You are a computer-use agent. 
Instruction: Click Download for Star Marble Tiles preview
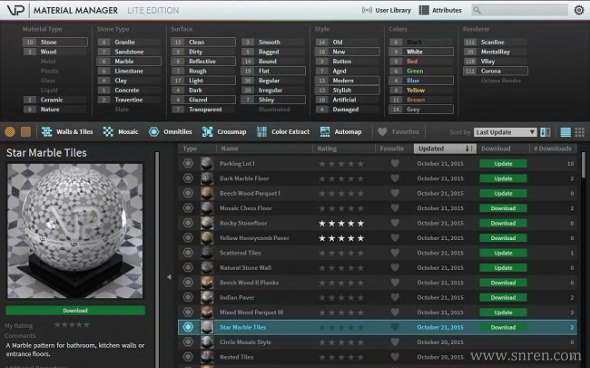pos(75,310)
